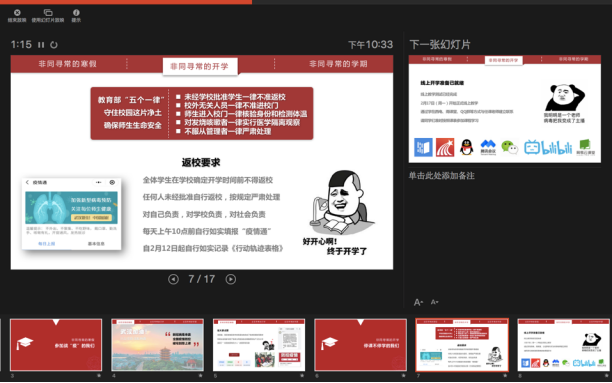Open the tips info icon
This screenshot has height=383, width=612.
(x=76, y=12)
